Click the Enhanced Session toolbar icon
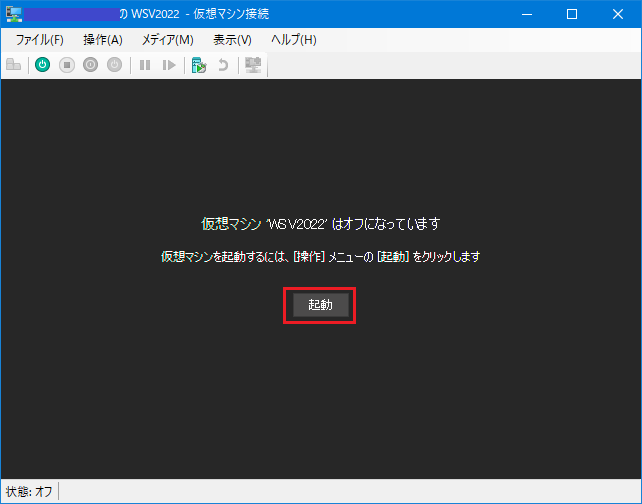642x504 pixels. pos(253,65)
